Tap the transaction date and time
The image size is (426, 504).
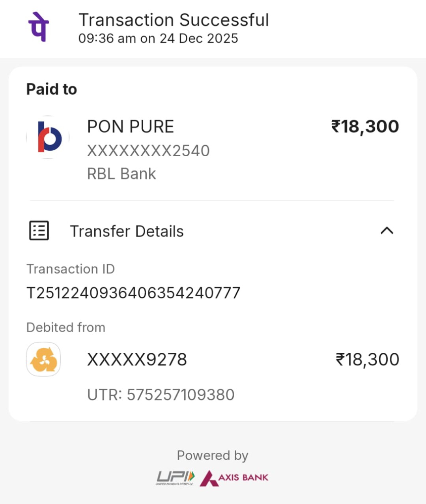158,38
